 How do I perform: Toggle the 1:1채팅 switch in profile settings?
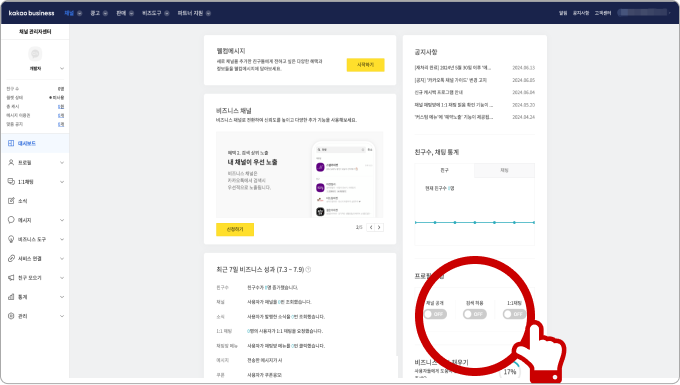coord(514,314)
